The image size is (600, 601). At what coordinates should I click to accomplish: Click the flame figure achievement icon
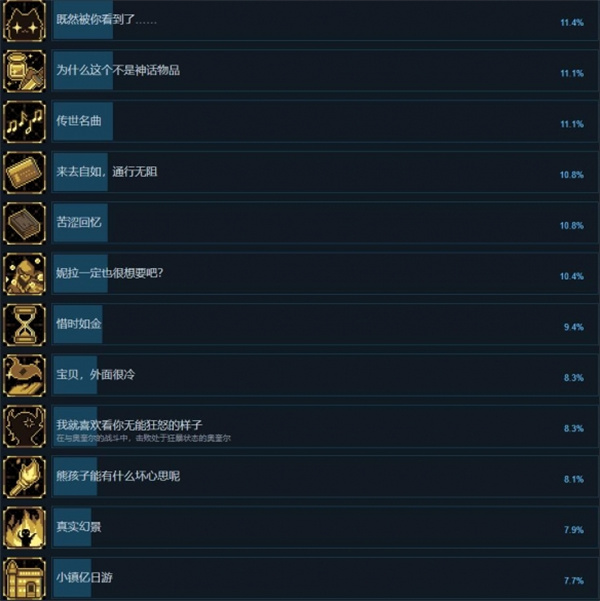coord(24,528)
